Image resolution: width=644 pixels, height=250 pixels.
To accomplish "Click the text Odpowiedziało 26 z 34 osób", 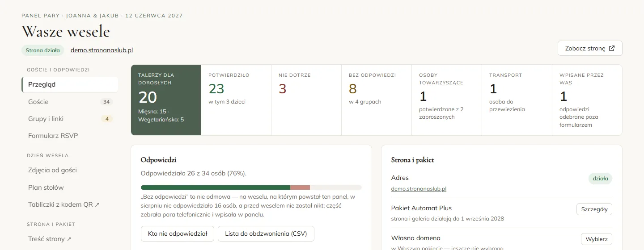I will [x=194, y=173].
